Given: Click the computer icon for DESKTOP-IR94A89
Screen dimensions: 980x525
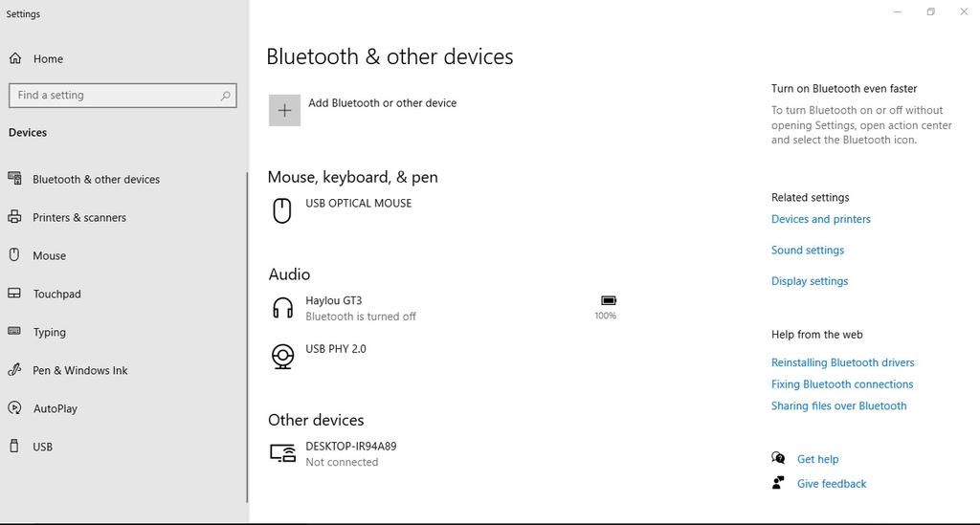Looking at the screenshot, I should coord(282,453).
